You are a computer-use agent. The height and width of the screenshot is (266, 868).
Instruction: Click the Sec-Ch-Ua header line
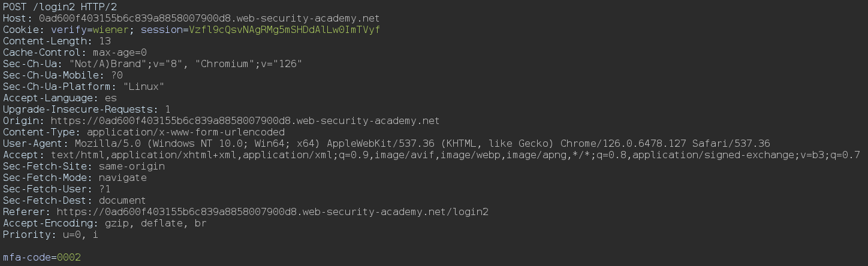pyautogui.click(x=152, y=64)
